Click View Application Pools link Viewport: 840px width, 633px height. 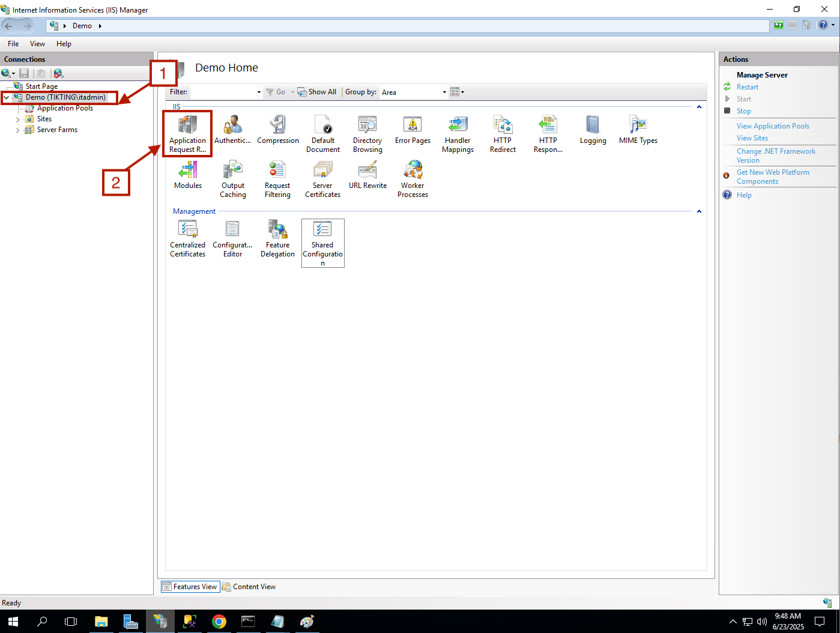pyautogui.click(x=773, y=126)
